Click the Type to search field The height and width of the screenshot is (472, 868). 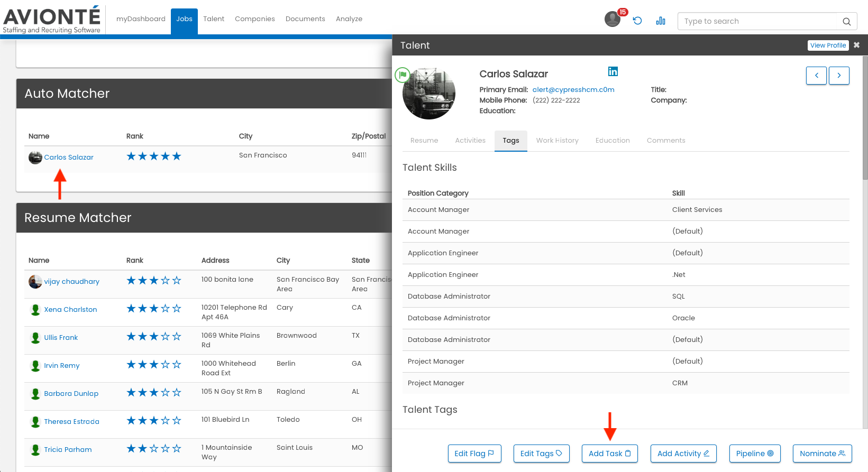759,21
